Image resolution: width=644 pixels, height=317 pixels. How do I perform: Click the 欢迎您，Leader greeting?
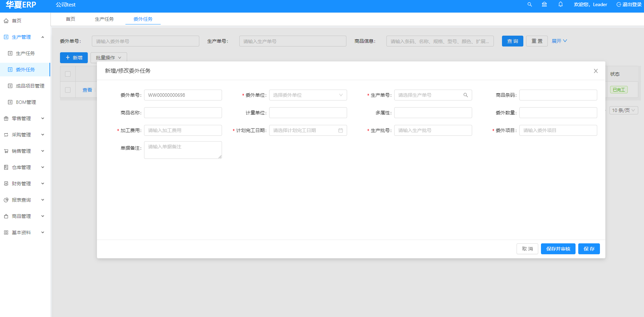tap(590, 4)
